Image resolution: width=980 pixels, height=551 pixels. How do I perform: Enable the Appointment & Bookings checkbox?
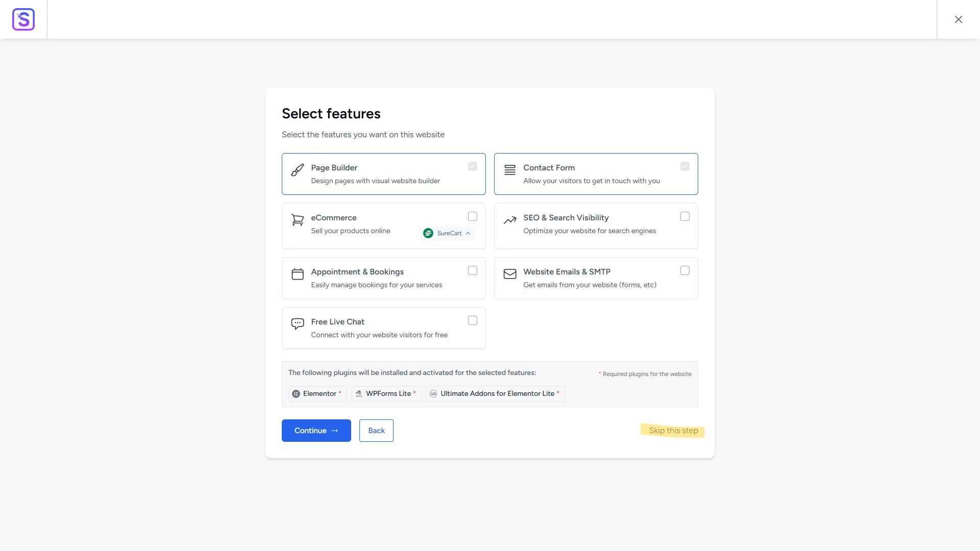[x=473, y=270]
